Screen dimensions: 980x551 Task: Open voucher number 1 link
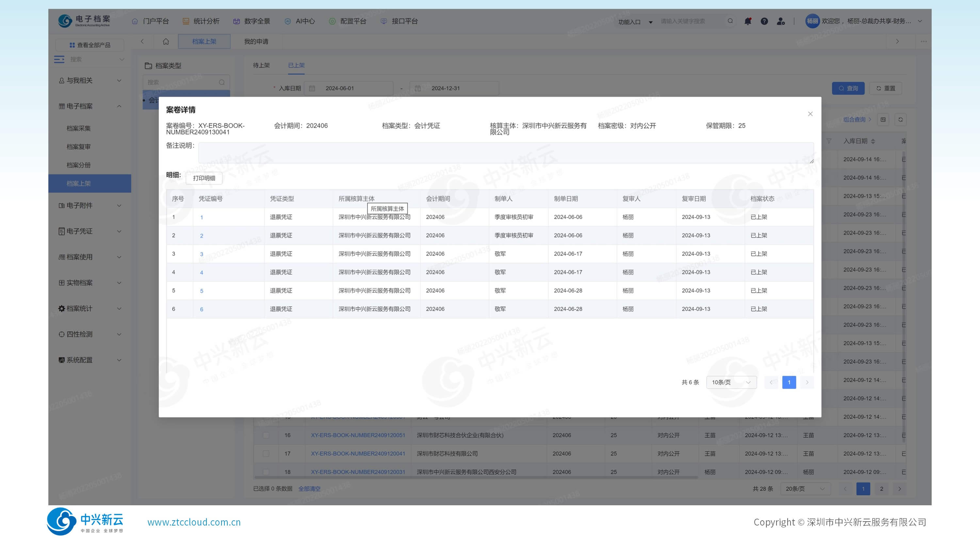[202, 218]
